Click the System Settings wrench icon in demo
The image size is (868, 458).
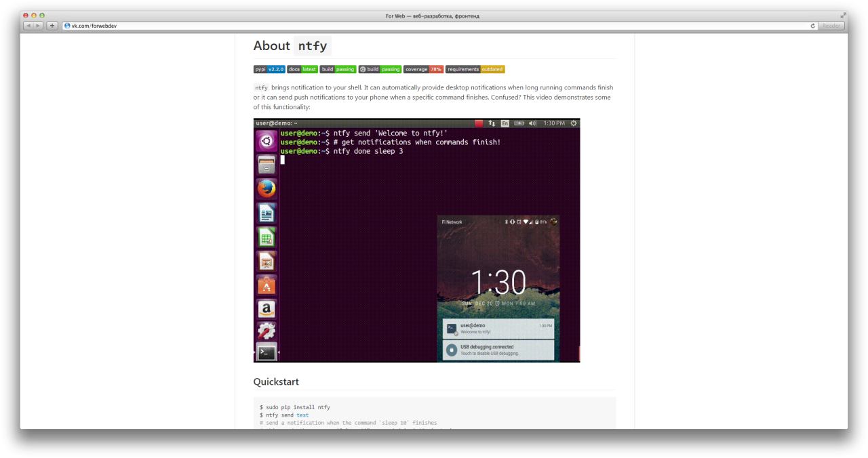(267, 331)
